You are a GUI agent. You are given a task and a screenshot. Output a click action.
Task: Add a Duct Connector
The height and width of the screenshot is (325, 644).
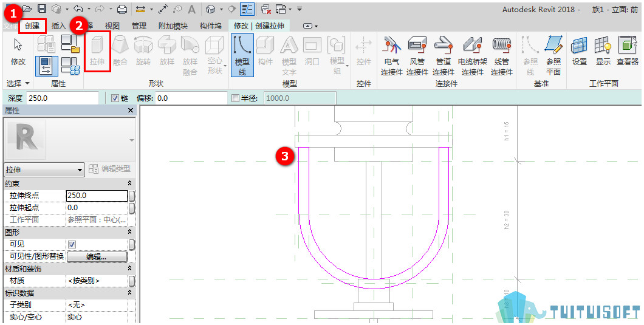click(417, 56)
